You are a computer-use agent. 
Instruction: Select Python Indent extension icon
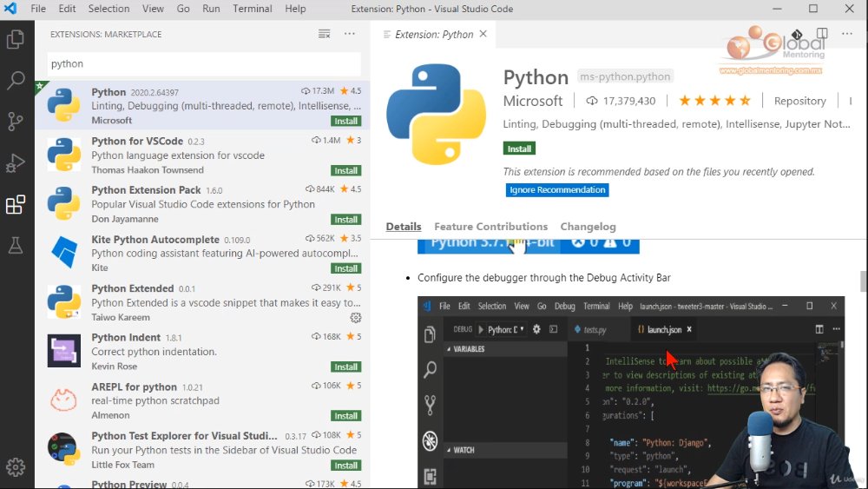click(63, 351)
